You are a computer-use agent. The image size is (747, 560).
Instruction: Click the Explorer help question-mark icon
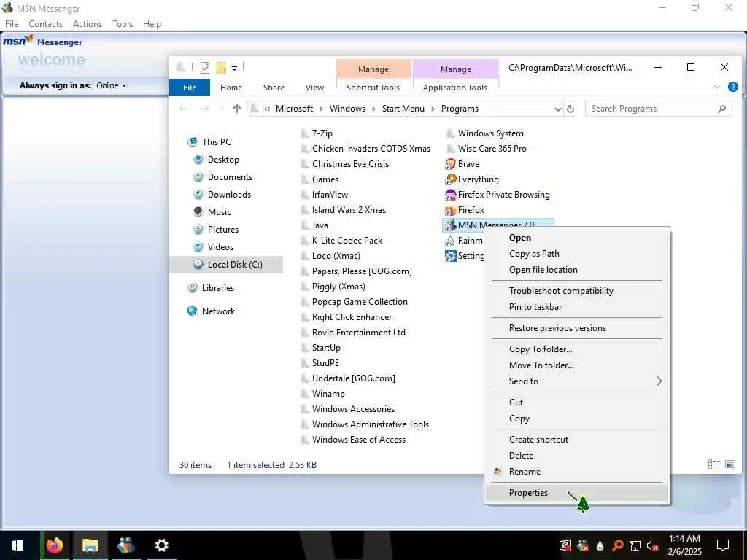[x=732, y=87]
